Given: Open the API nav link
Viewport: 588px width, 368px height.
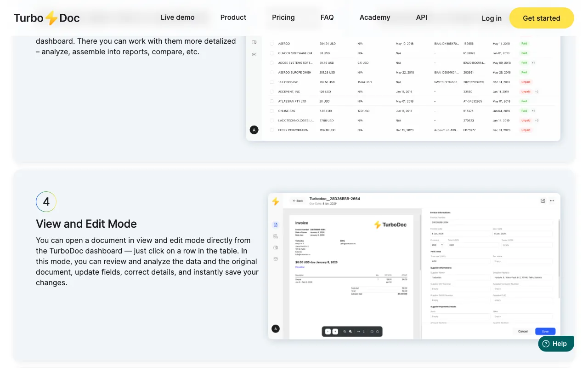Looking at the screenshot, I should (x=422, y=17).
